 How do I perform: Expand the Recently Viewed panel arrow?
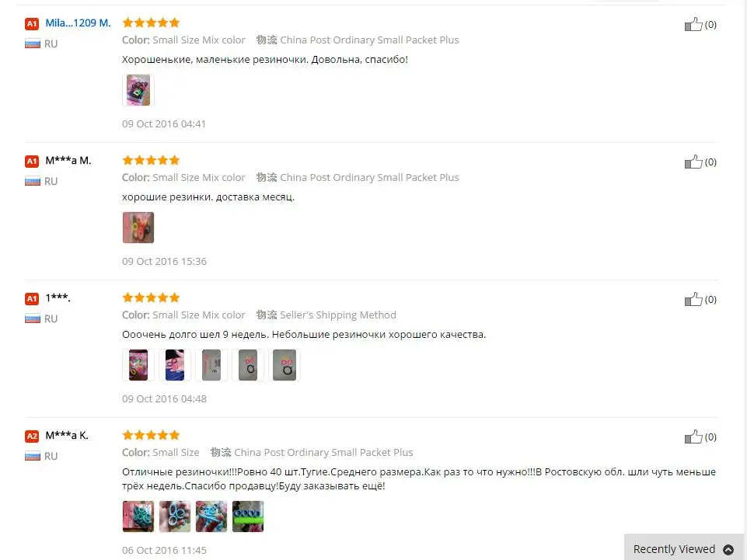(x=728, y=550)
